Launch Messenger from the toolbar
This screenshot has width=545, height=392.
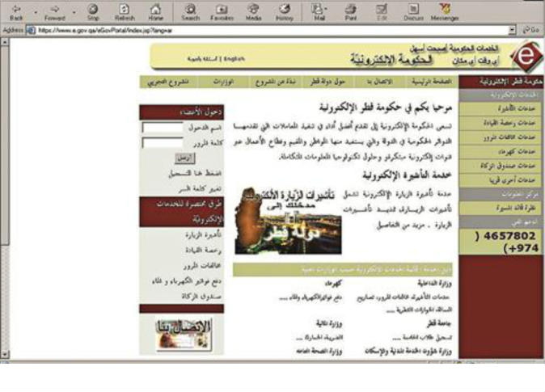click(x=445, y=12)
